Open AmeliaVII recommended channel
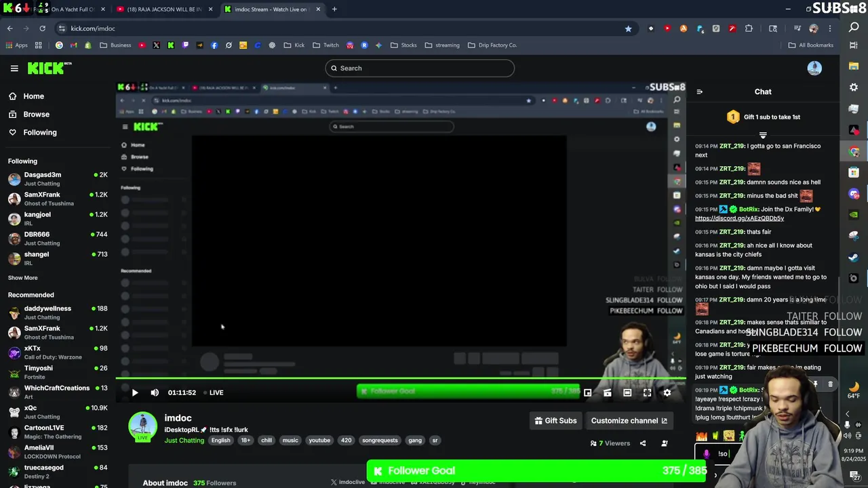 (x=58, y=451)
